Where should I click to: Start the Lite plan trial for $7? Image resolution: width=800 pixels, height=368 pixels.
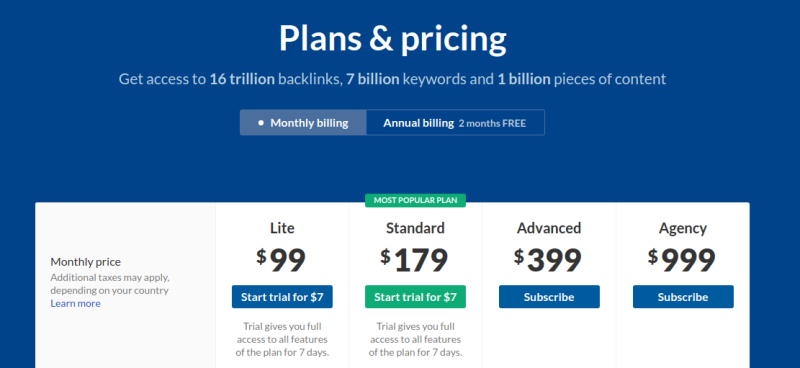tap(282, 297)
